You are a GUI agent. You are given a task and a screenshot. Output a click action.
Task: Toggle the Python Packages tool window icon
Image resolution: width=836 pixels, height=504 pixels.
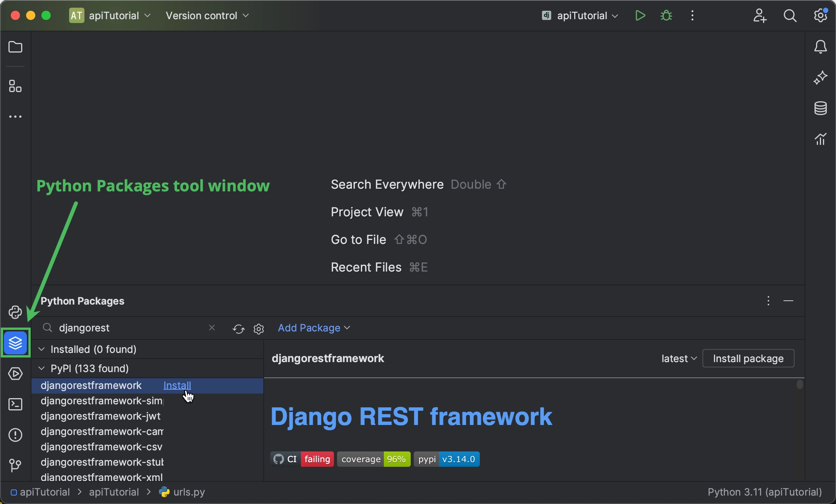coord(15,343)
